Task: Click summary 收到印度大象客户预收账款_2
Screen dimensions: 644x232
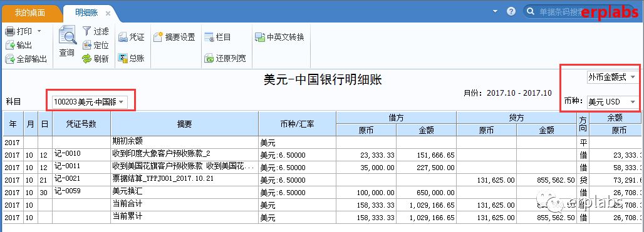Action: [184, 154]
